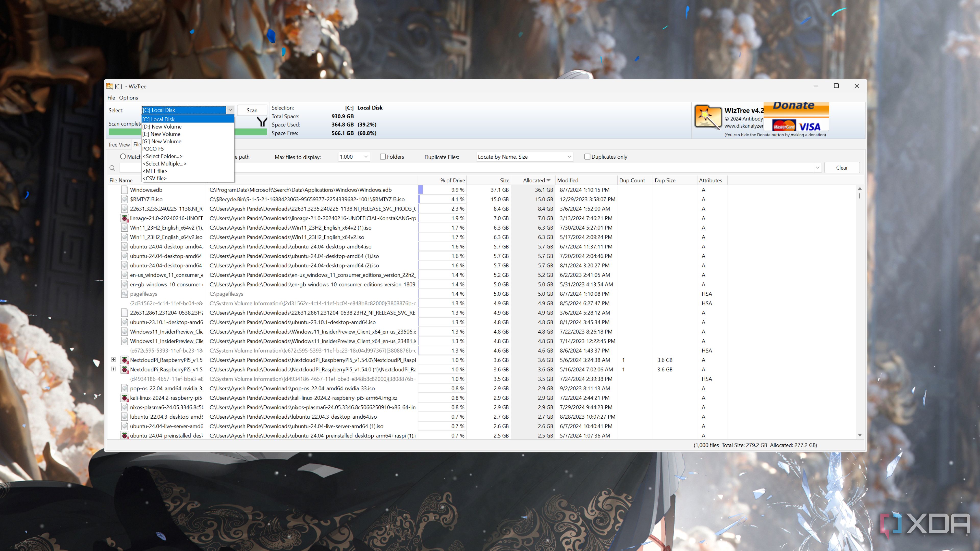Click the magnifier search icon
The width and height of the screenshot is (980, 551).
point(112,168)
